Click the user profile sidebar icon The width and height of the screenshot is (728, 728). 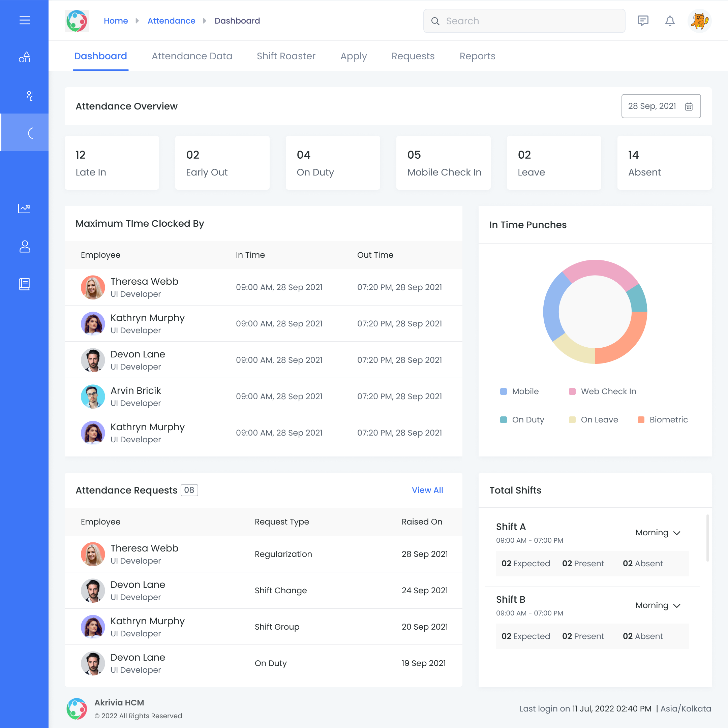click(25, 247)
